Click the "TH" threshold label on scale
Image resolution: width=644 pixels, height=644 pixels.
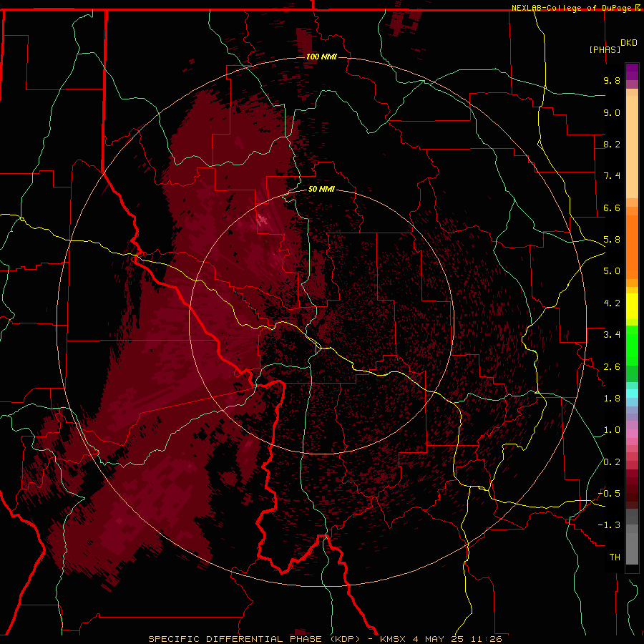[615, 557]
